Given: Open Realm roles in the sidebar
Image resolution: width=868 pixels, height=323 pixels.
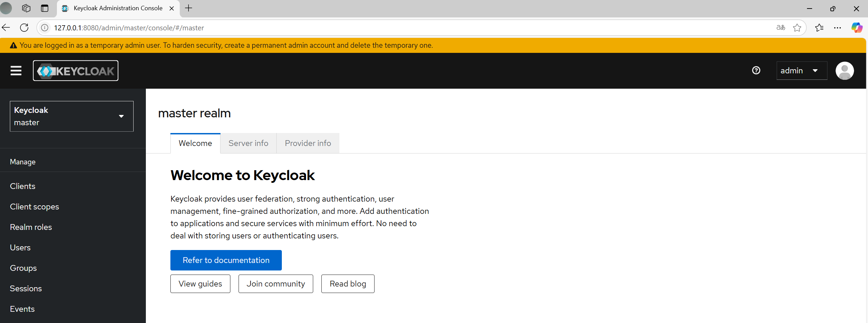Looking at the screenshot, I should pyautogui.click(x=31, y=227).
